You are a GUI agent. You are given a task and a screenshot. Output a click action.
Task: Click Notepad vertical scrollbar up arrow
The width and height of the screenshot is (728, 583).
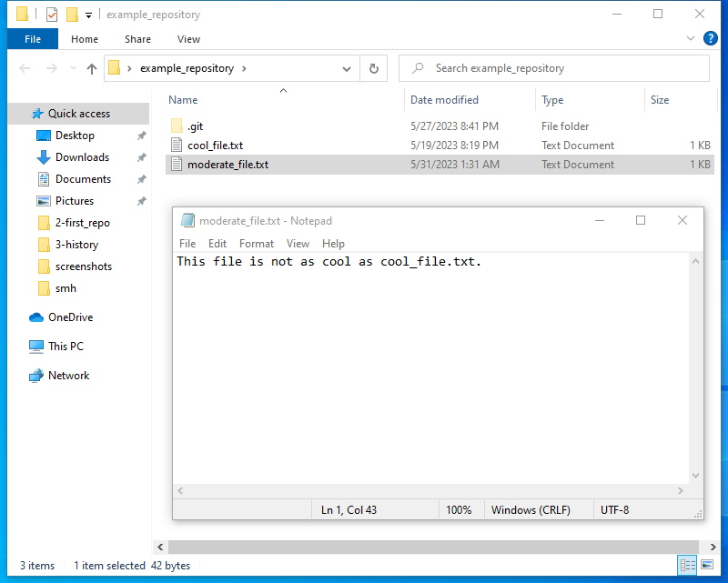point(695,261)
